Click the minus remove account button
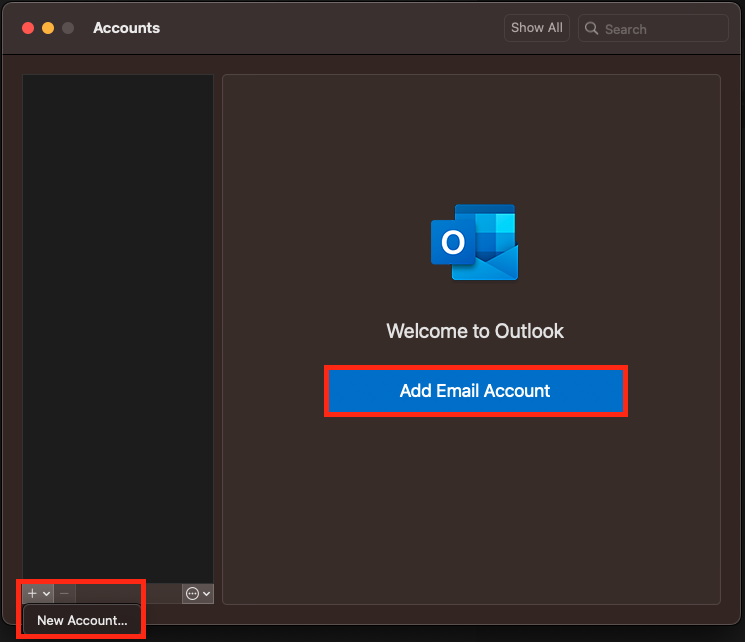The height and width of the screenshot is (642, 745). [65, 594]
